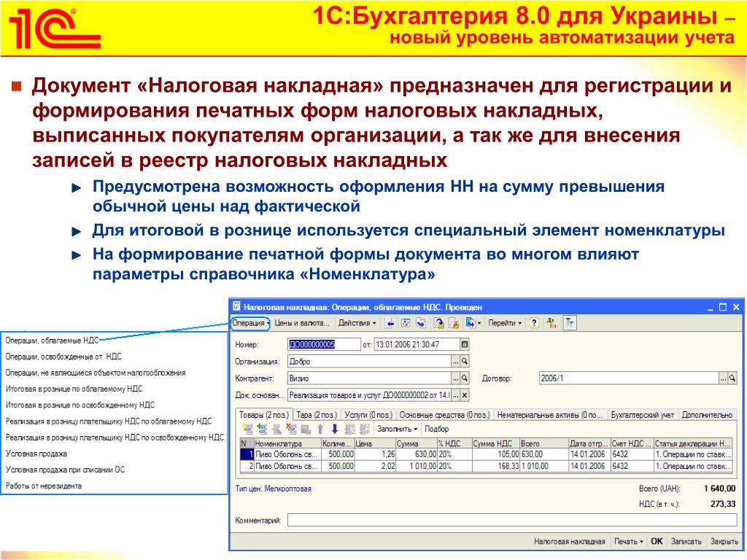Screen dimensions: 747x560
Task: Click the Подбор button
Action: click(x=436, y=429)
